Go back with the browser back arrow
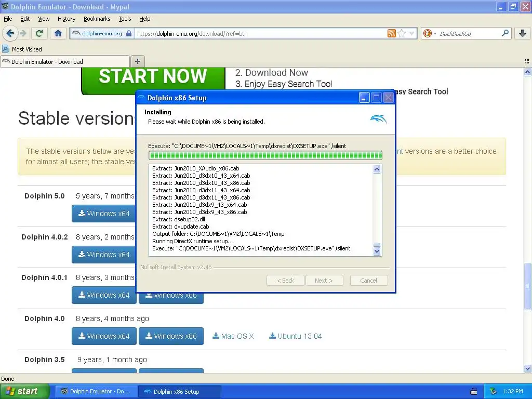The height and width of the screenshot is (399, 532). [10, 33]
